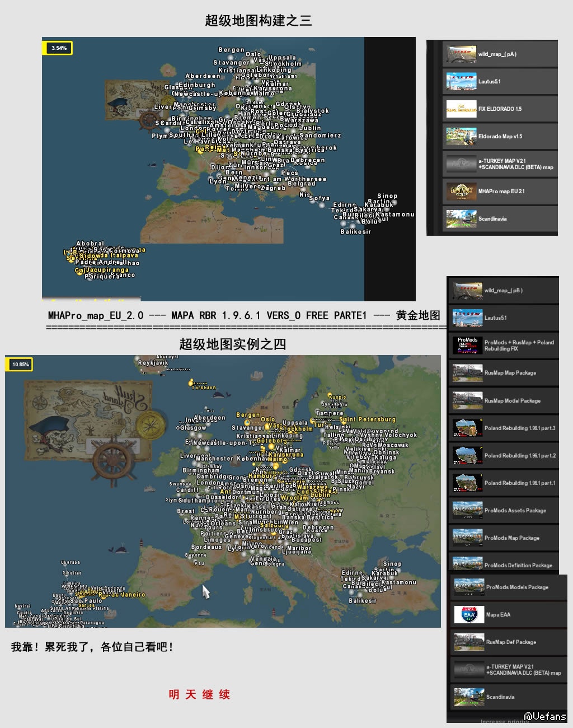Screen dimensions: 573x728
Task: Click the Torshavn city marker
Action: pyautogui.click(x=191, y=384)
